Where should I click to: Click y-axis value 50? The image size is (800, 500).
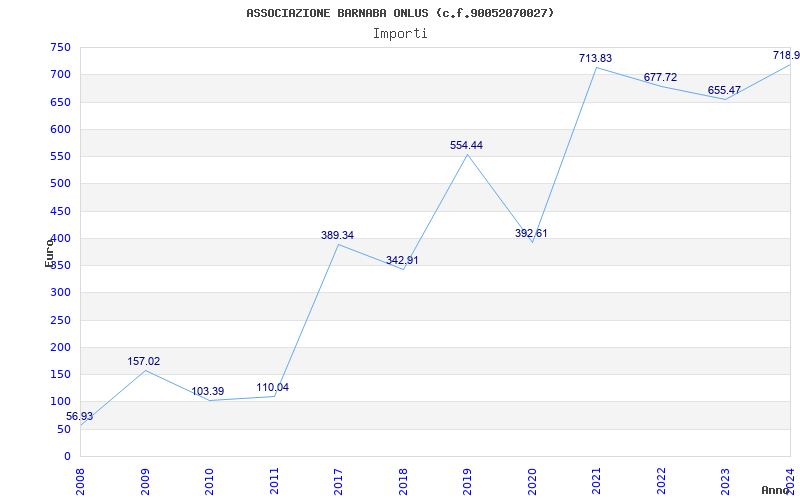pyautogui.click(x=64, y=429)
